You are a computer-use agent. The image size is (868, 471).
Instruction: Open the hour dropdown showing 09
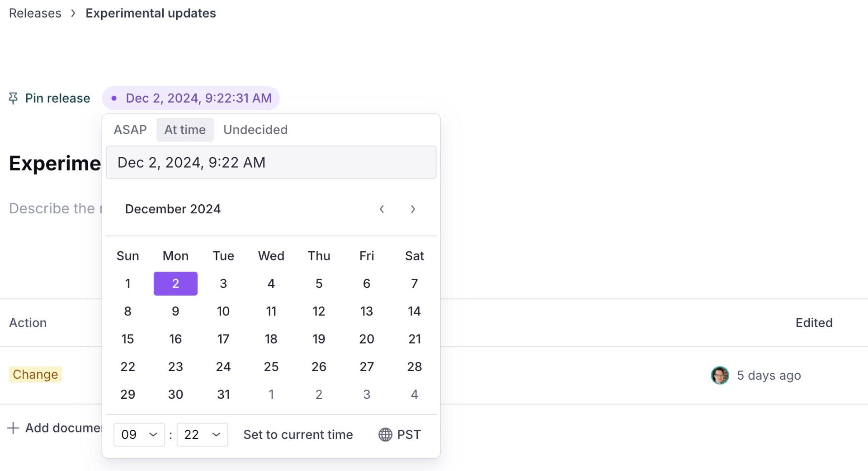pyautogui.click(x=139, y=434)
